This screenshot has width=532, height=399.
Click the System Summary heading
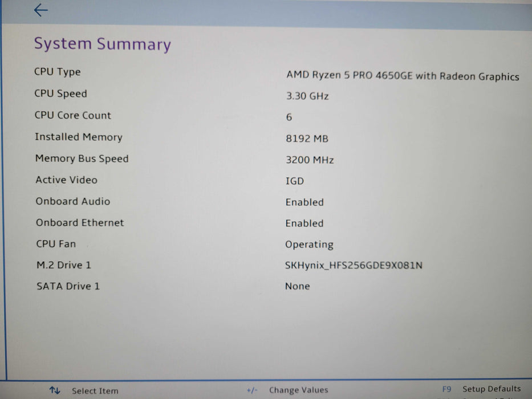(103, 44)
